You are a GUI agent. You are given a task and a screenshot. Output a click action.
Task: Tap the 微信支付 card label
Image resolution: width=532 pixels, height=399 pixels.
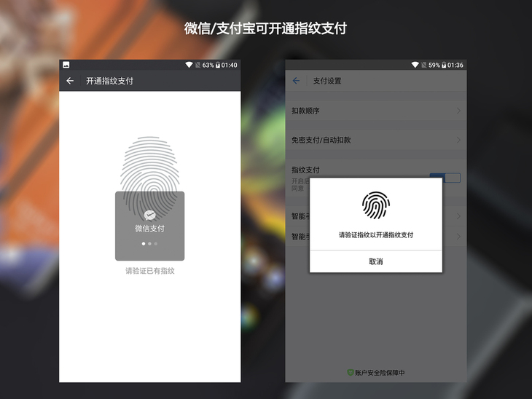(149, 229)
